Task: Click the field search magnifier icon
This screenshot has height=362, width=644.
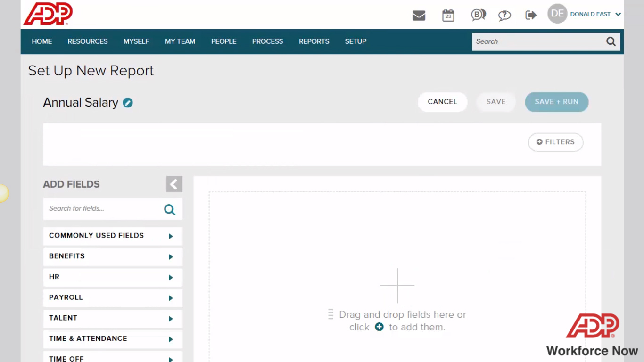Action: pos(170,210)
